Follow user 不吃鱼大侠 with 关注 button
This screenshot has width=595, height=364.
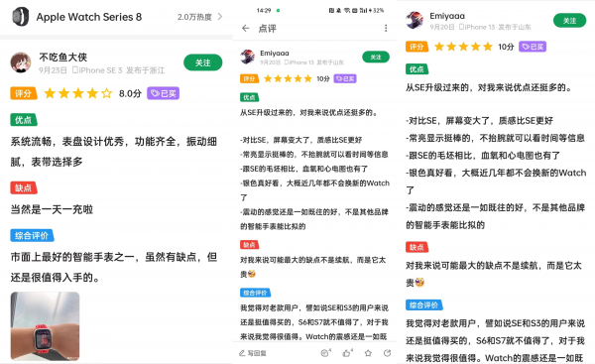pyautogui.click(x=203, y=62)
